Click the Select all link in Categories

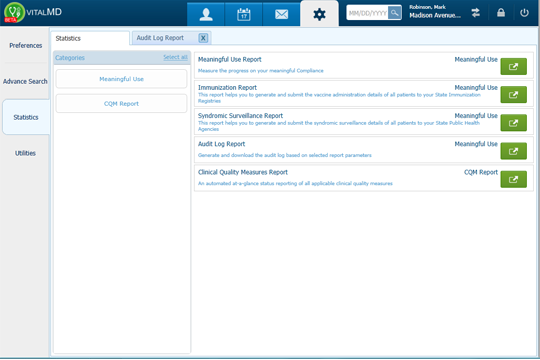click(x=175, y=57)
